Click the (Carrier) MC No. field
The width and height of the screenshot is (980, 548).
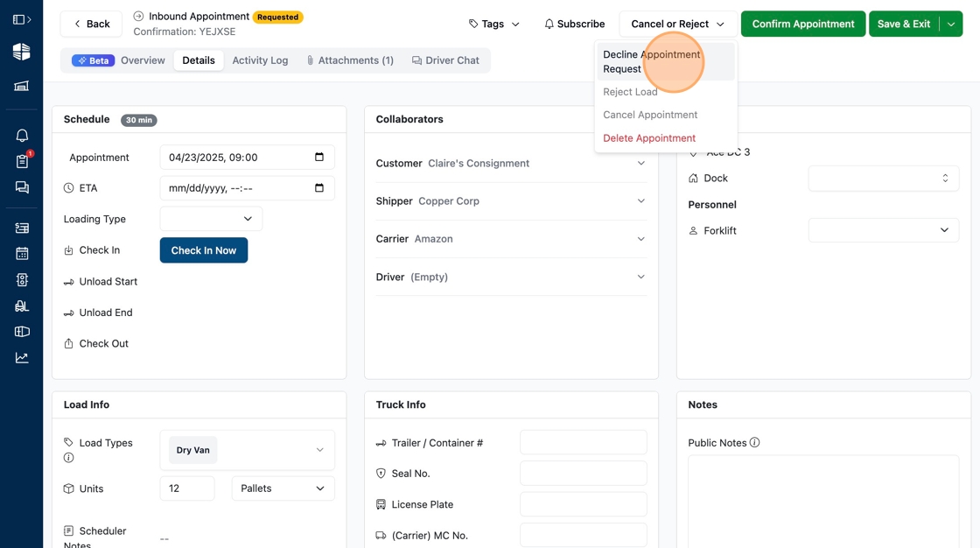coord(583,536)
